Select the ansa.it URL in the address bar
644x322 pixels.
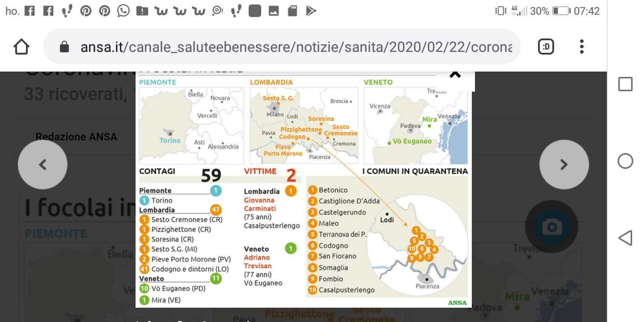[296, 47]
